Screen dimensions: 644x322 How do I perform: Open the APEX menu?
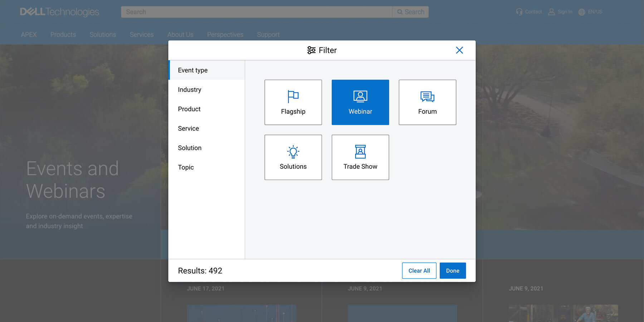[29, 35]
